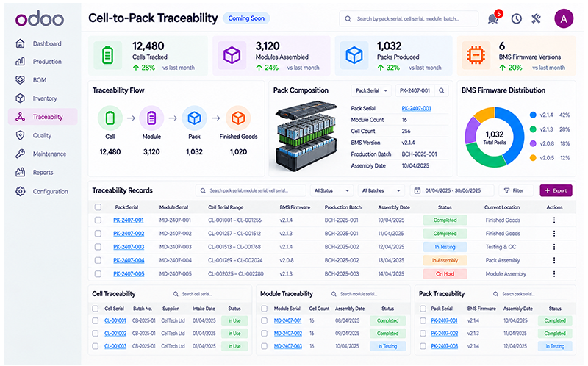Toggle select-all checkbox in Pack Traceability header

(x=423, y=309)
